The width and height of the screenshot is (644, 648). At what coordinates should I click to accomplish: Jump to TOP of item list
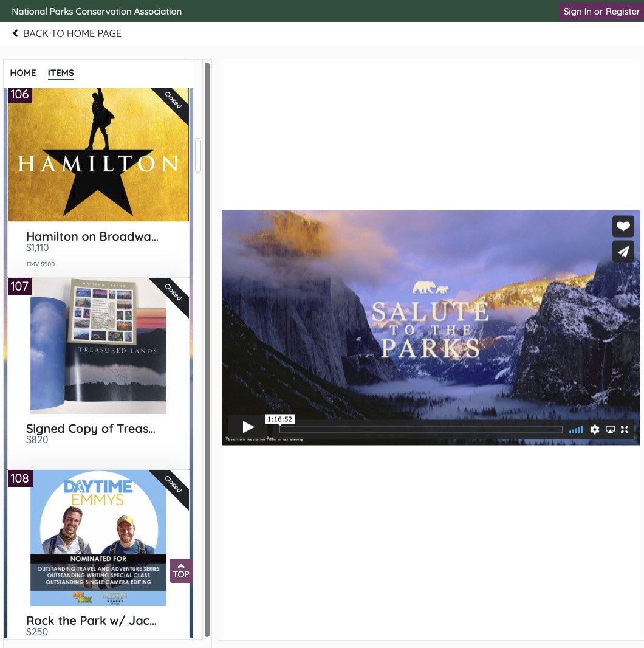click(181, 571)
